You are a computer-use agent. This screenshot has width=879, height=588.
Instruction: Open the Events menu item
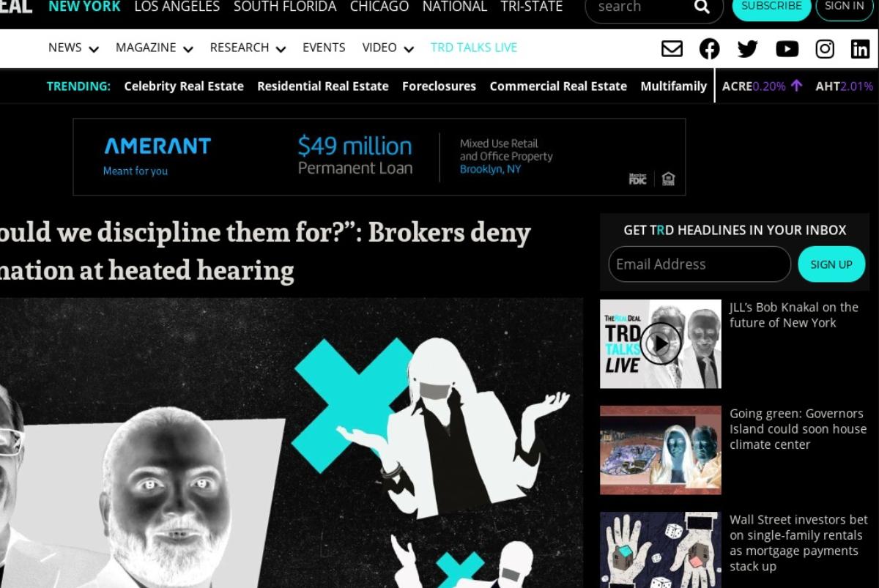pyautogui.click(x=324, y=48)
